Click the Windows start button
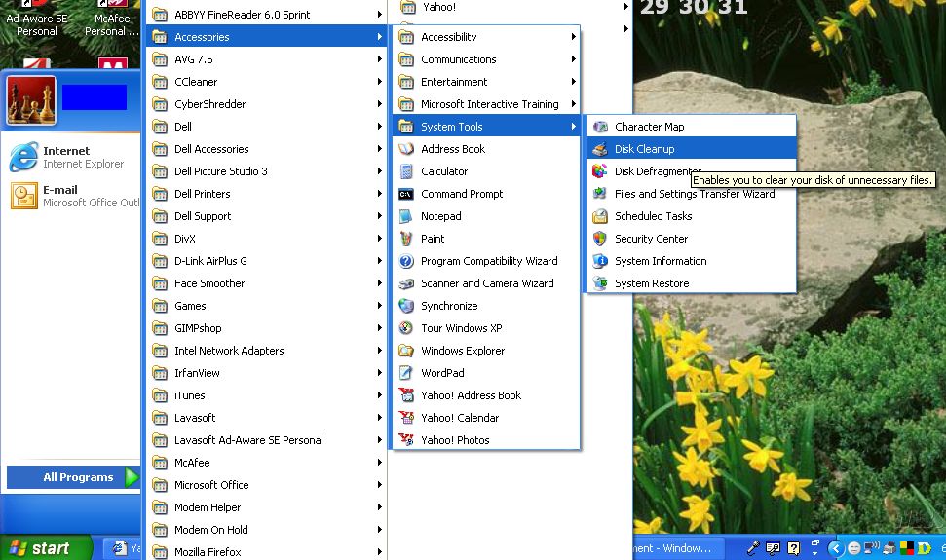The height and width of the screenshot is (560, 946). (46, 548)
